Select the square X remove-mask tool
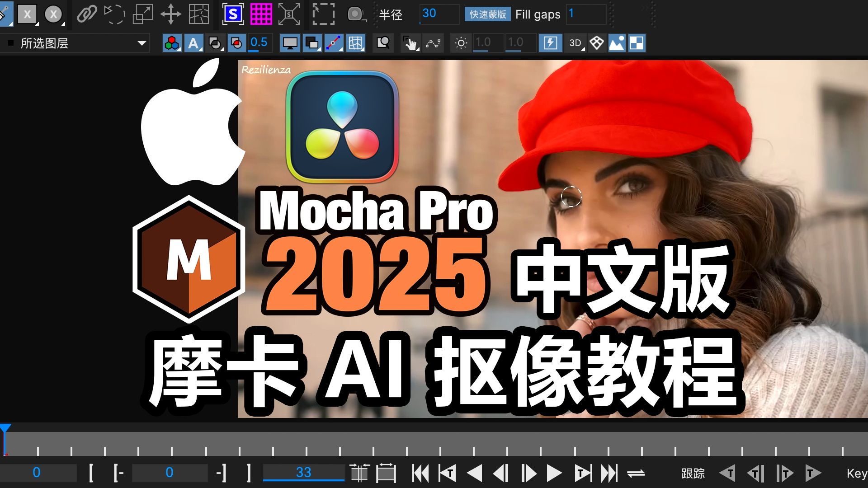The height and width of the screenshot is (488, 868). click(x=27, y=14)
